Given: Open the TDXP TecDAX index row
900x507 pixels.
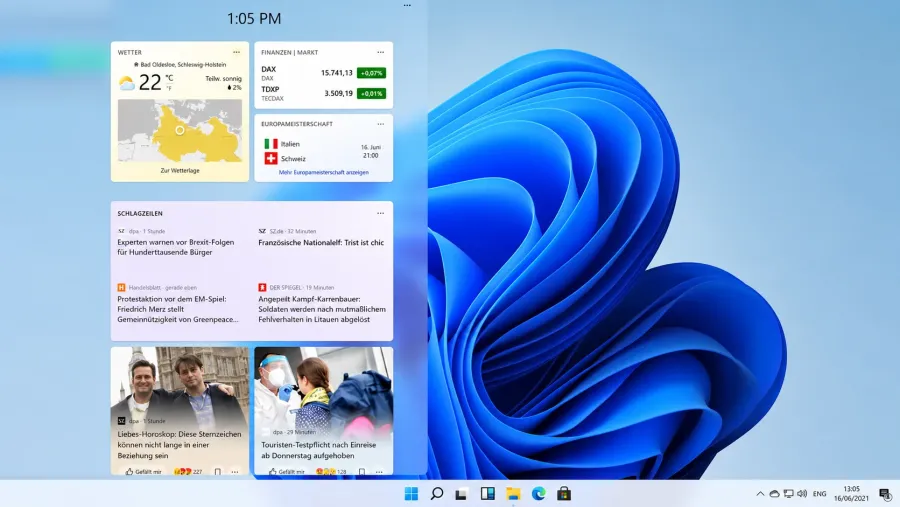Looking at the screenshot, I should tap(323, 94).
